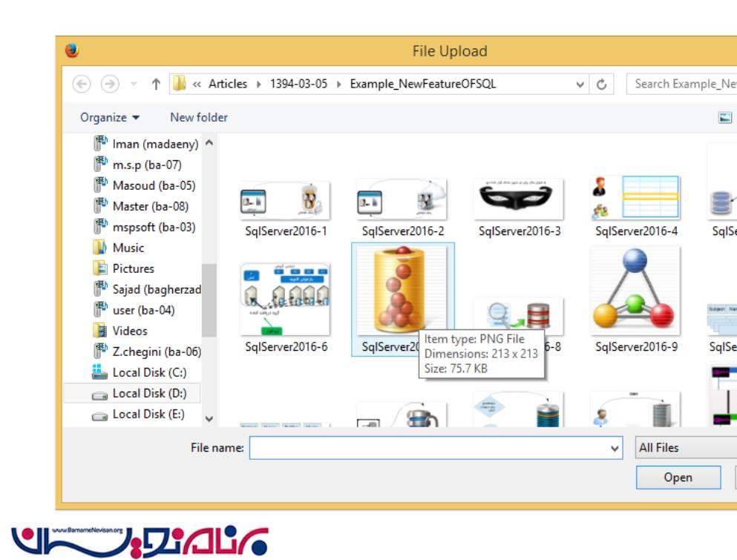Click the Firefox icon in title bar
This screenshot has height=560, width=737.
[72, 50]
